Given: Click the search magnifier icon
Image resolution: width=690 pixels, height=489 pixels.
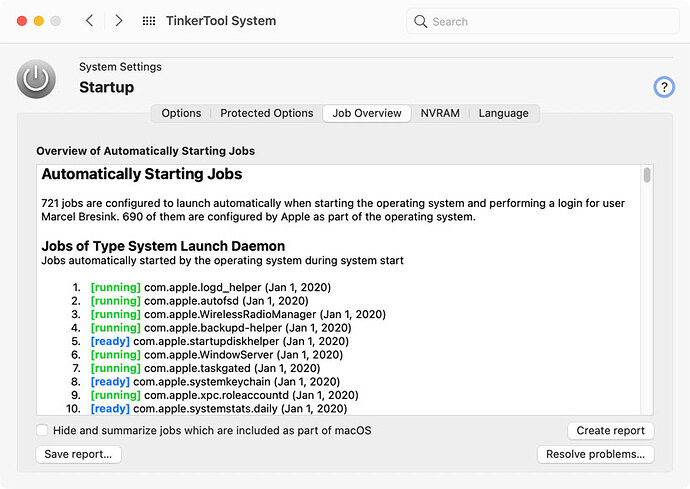Looking at the screenshot, I should click(x=420, y=22).
